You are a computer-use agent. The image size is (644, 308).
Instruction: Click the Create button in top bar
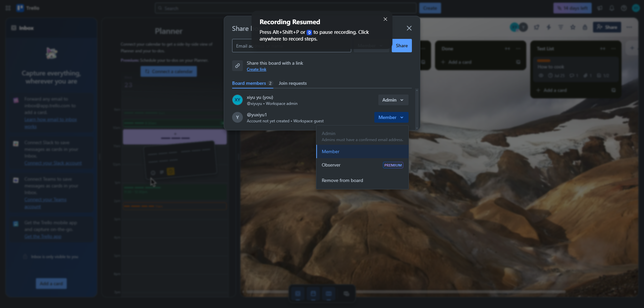(x=430, y=8)
